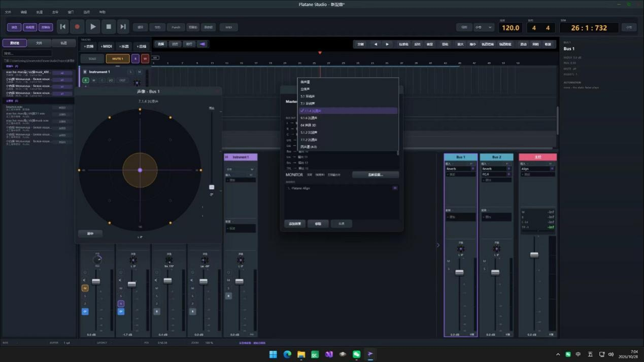The image size is (644, 362).
Task: Select 5.1 surround from the format list
Action: (x=348, y=96)
